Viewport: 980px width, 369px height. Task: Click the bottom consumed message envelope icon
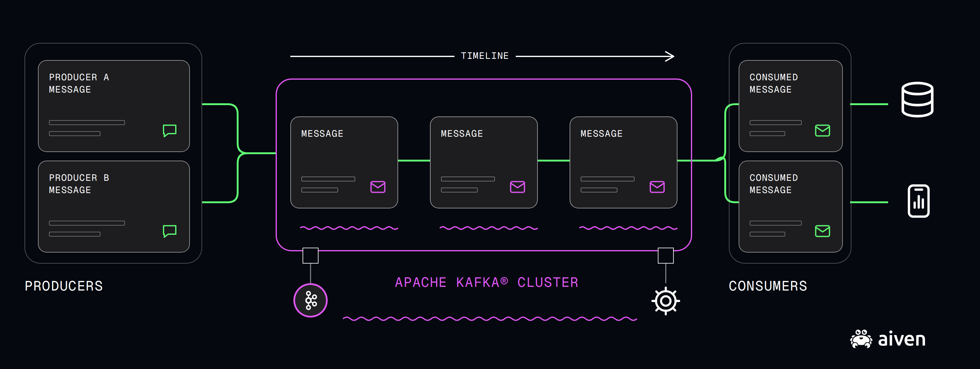[x=823, y=231]
